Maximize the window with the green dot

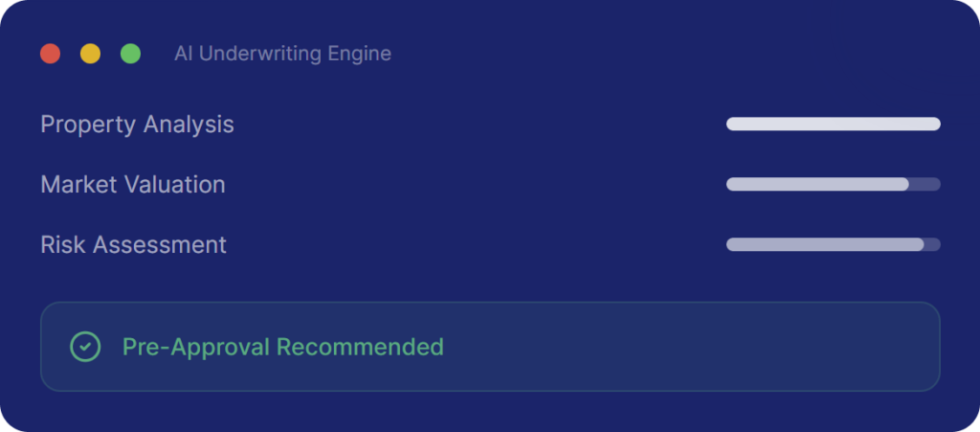130,54
